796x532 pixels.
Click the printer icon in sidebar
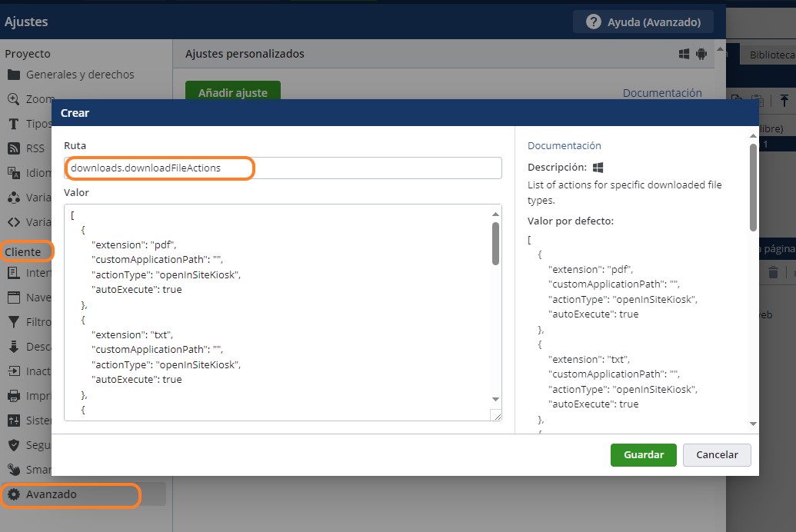coord(13,396)
